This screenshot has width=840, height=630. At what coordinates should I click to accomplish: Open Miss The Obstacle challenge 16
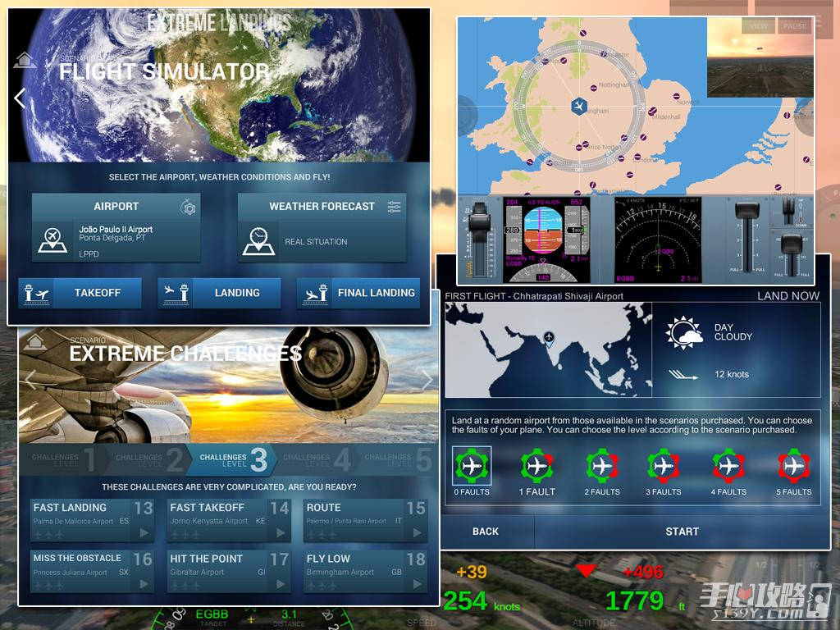tap(92, 571)
